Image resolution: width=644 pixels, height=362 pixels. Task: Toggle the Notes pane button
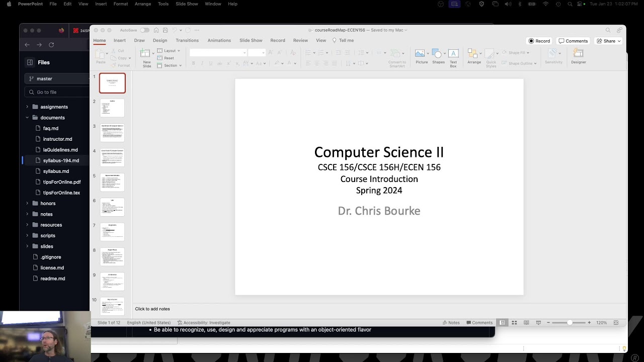[x=451, y=323]
